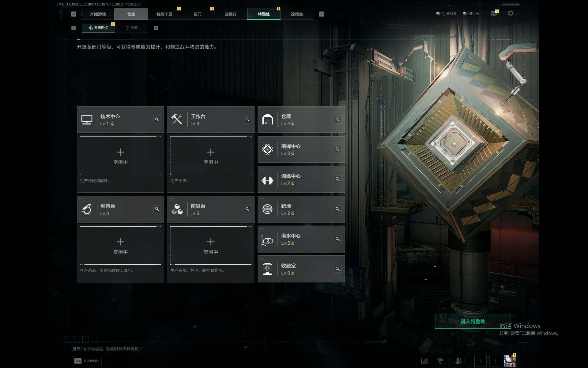Add production in 防具台 idle slot
The image size is (588, 368).
click(x=211, y=245)
